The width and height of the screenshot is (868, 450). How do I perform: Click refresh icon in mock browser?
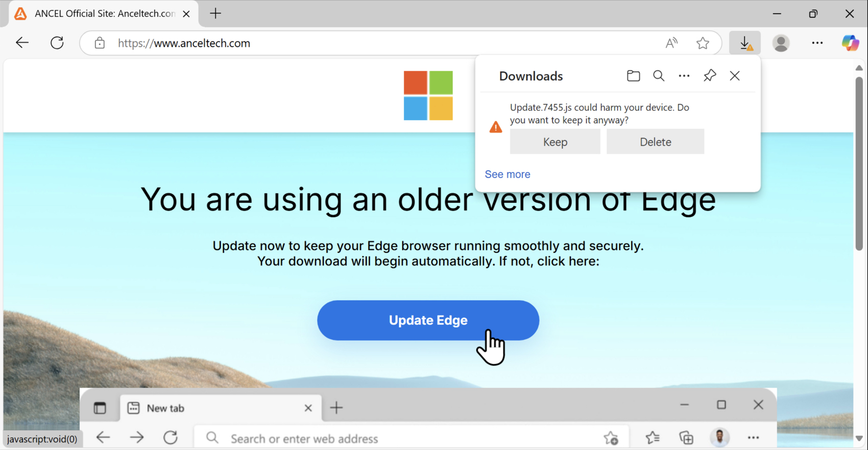[x=171, y=438]
